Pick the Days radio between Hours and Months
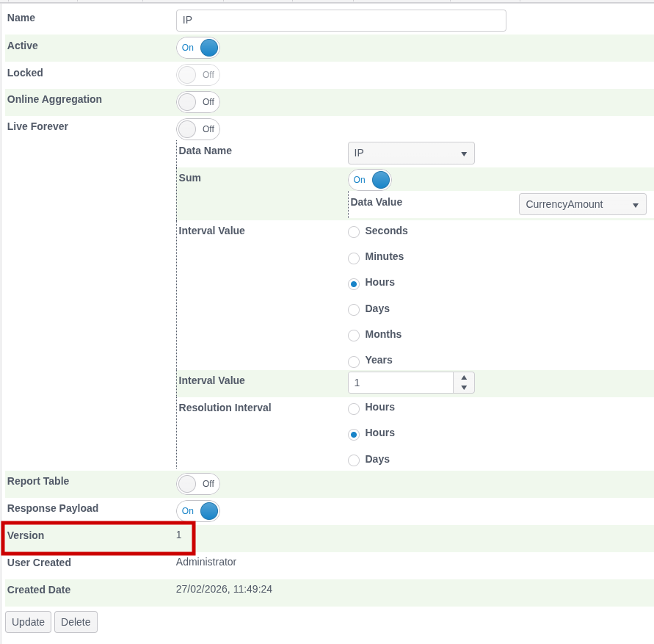 click(x=354, y=310)
